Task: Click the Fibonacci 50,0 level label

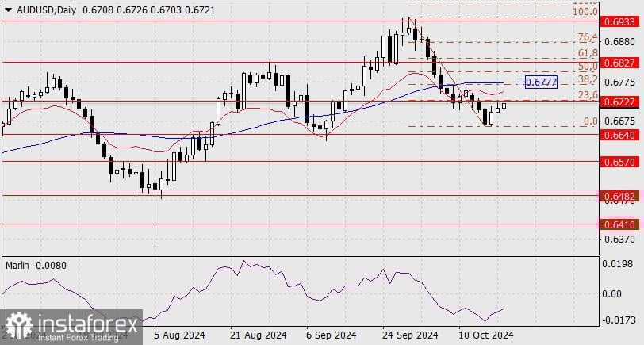Action: pos(588,66)
